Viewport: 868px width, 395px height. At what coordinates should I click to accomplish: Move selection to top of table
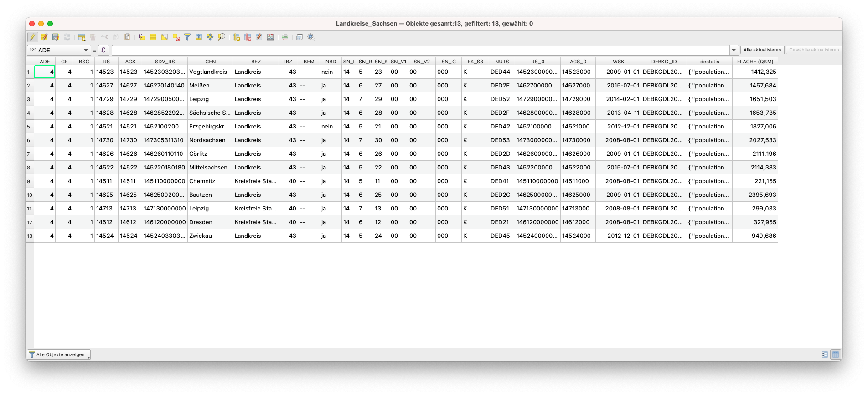[199, 37]
